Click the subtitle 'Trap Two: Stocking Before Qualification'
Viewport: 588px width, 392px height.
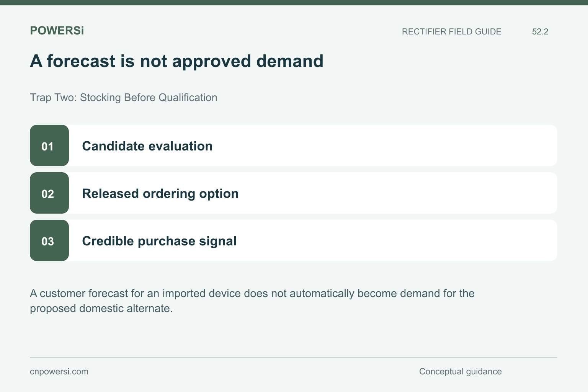[124, 98]
